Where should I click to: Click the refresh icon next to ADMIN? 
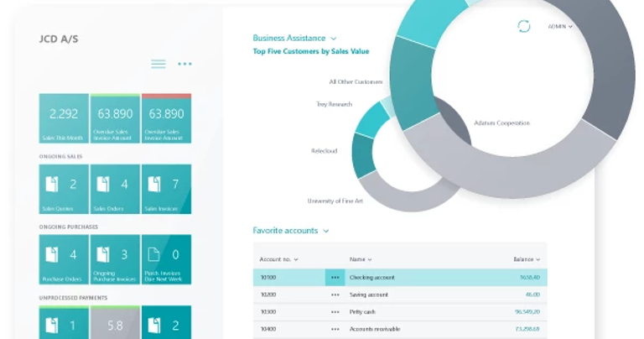pos(524,26)
